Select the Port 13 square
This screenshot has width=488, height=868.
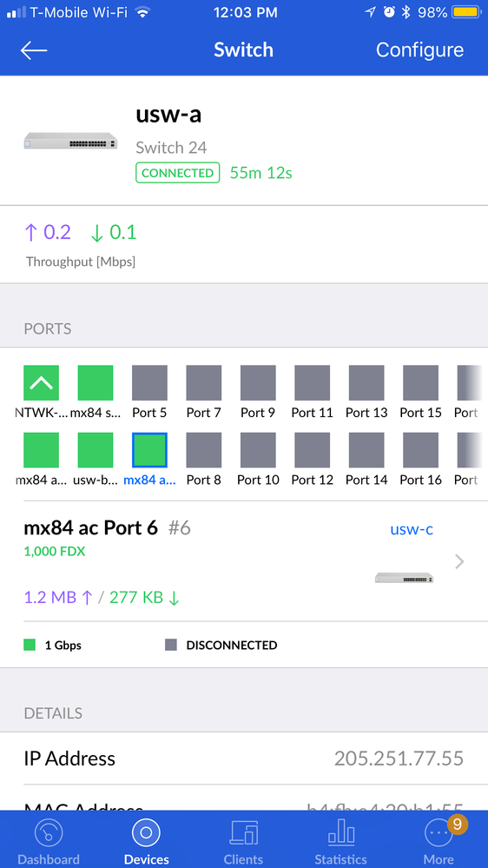366,382
